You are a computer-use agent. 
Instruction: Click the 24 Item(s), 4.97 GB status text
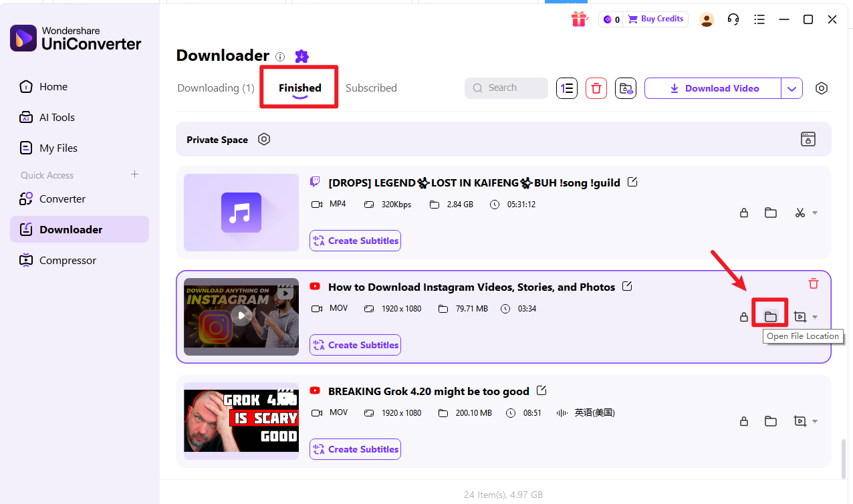503,495
